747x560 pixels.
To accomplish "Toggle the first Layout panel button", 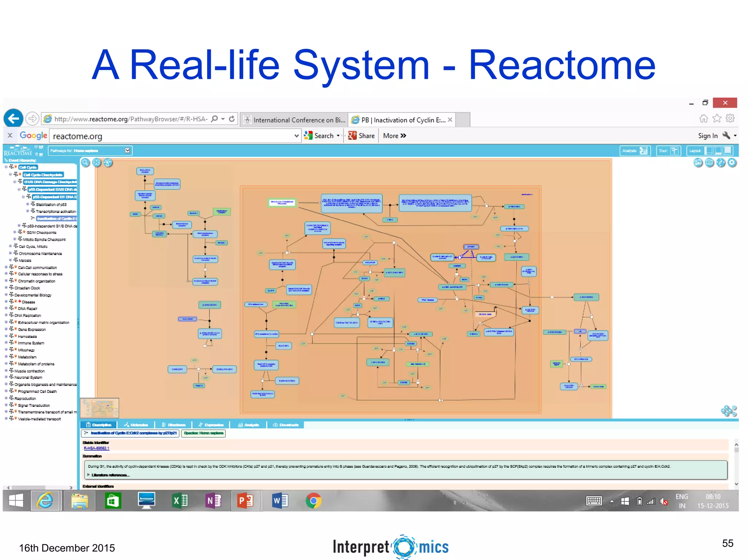I will (x=709, y=151).
